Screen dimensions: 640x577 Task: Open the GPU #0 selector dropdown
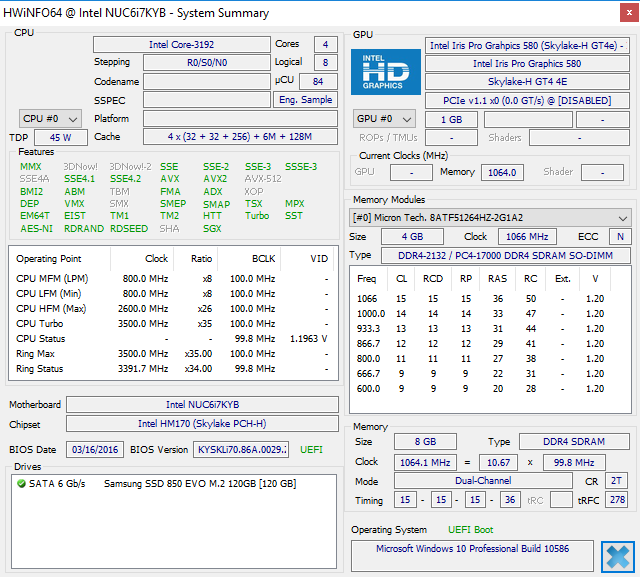click(384, 119)
